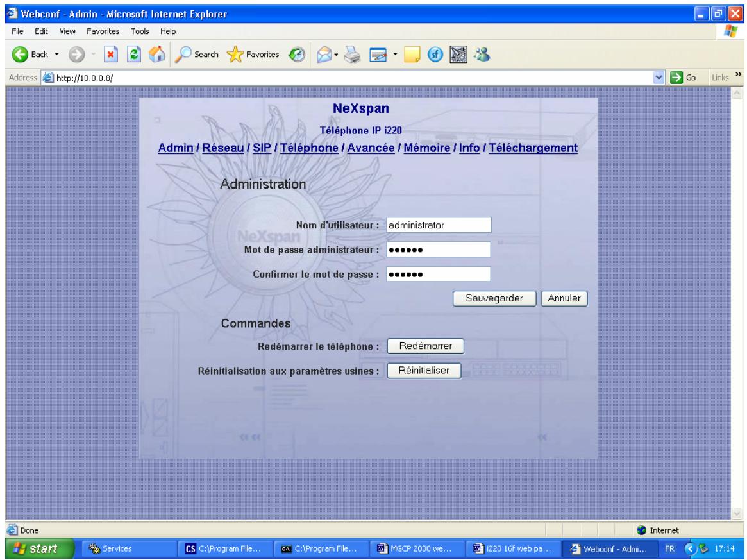
Task: Click the Nom d'utilisateur text field
Action: [x=439, y=225]
